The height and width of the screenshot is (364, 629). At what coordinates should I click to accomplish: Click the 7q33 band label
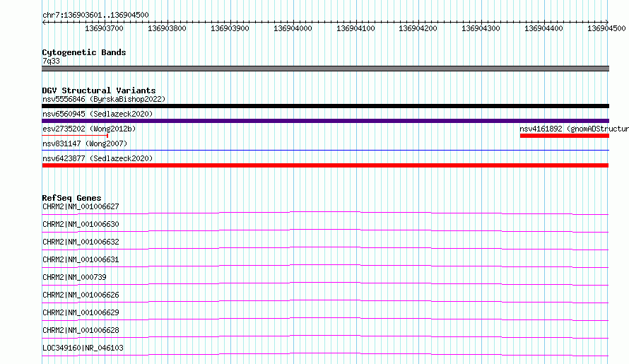tap(51, 61)
